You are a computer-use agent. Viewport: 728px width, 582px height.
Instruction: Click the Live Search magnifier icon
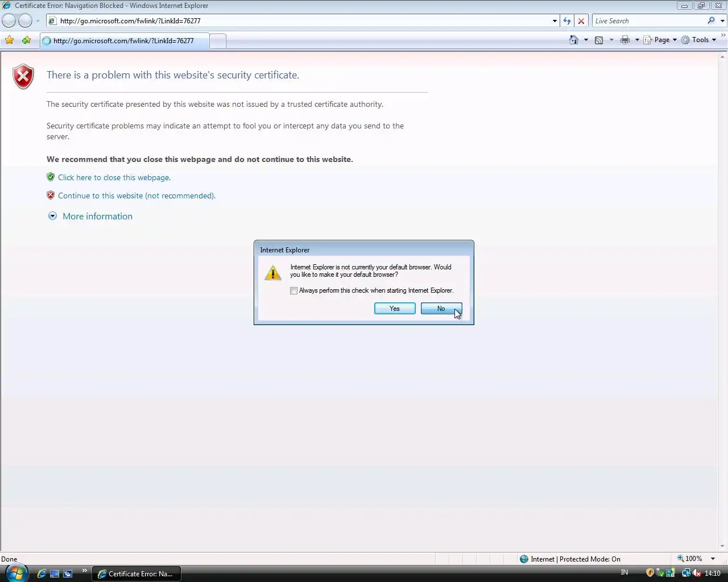pos(712,20)
